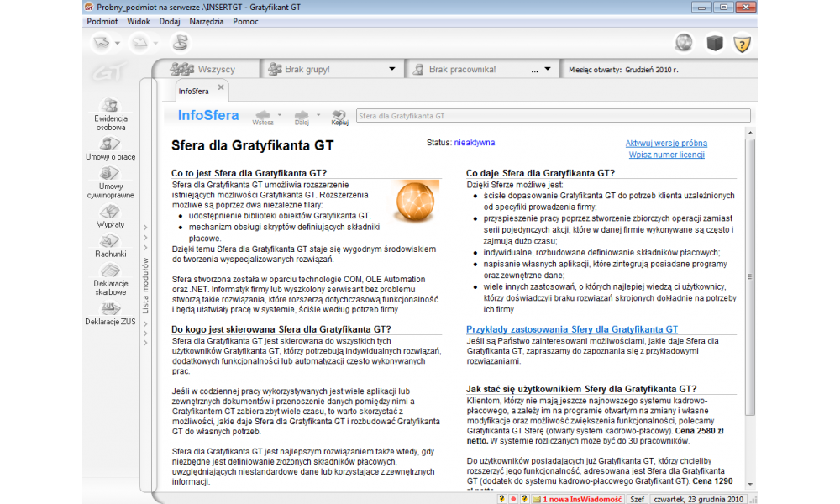Click Aktywuj wersję próbną link

click(666, 143)
